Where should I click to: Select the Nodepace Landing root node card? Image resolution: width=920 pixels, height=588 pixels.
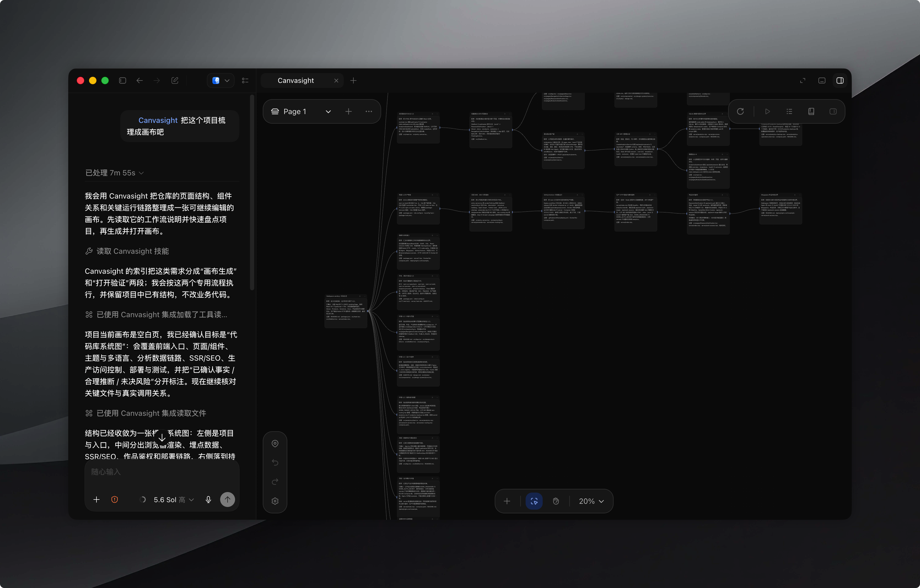click(346, 311)
